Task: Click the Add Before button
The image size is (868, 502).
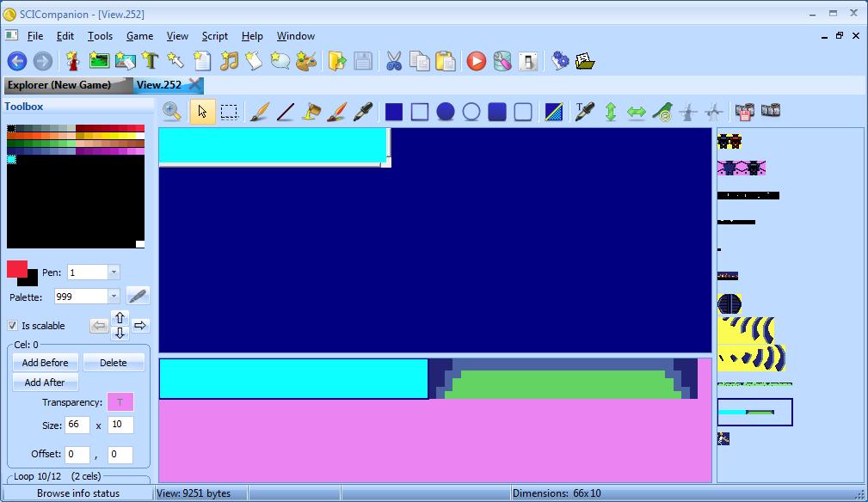Action: (46, 363)
